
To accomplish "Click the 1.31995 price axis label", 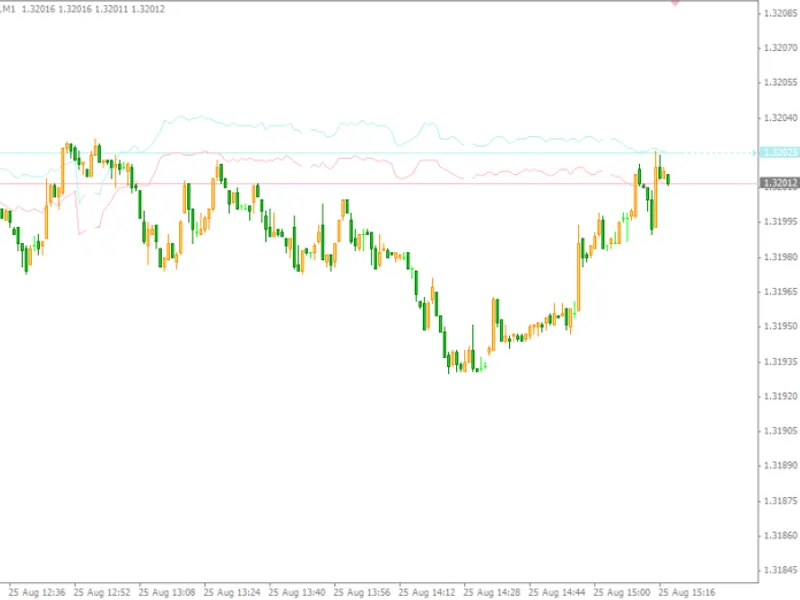I will pos(781,222).
